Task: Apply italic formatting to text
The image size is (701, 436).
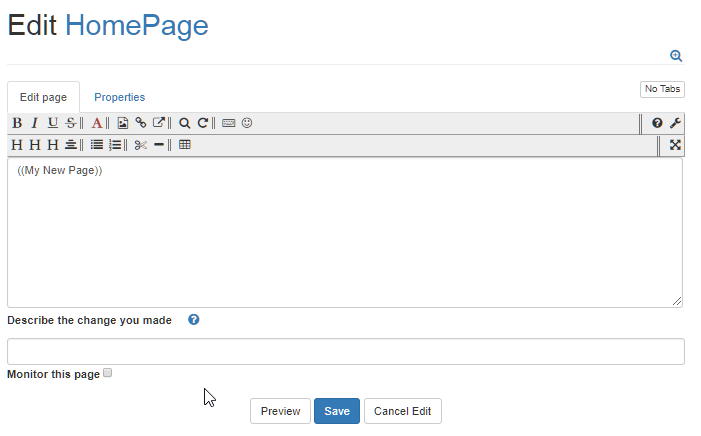Action: (34, 123)
